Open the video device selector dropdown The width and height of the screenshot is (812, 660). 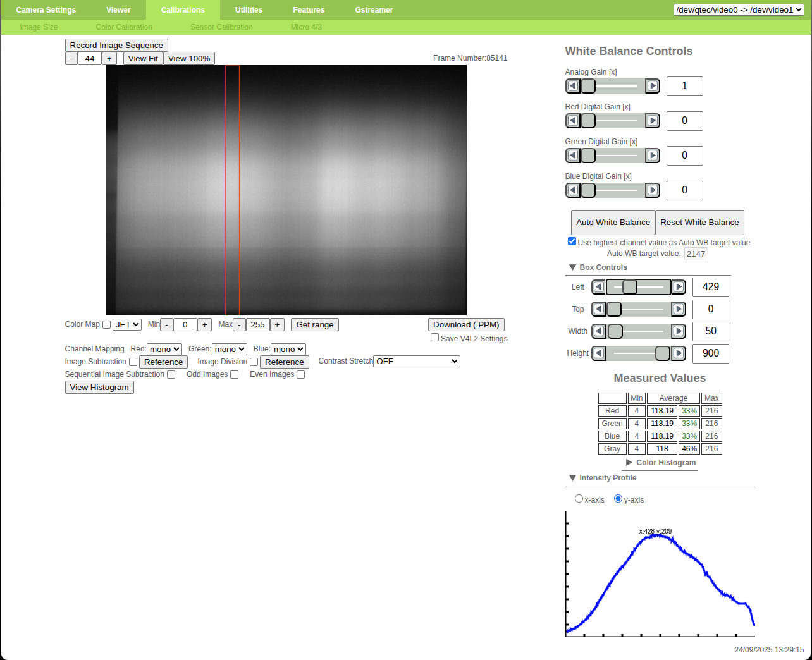point(739,9)
